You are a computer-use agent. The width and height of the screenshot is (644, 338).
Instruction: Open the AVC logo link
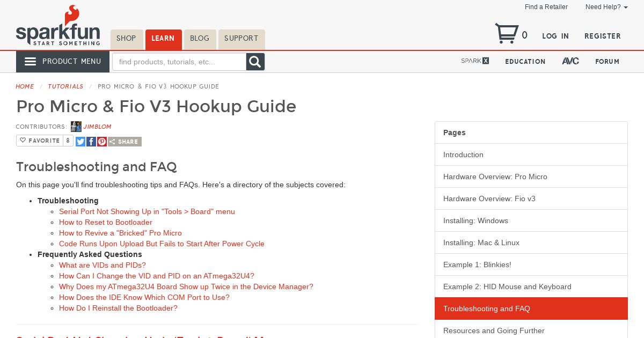tap(570, 61)
